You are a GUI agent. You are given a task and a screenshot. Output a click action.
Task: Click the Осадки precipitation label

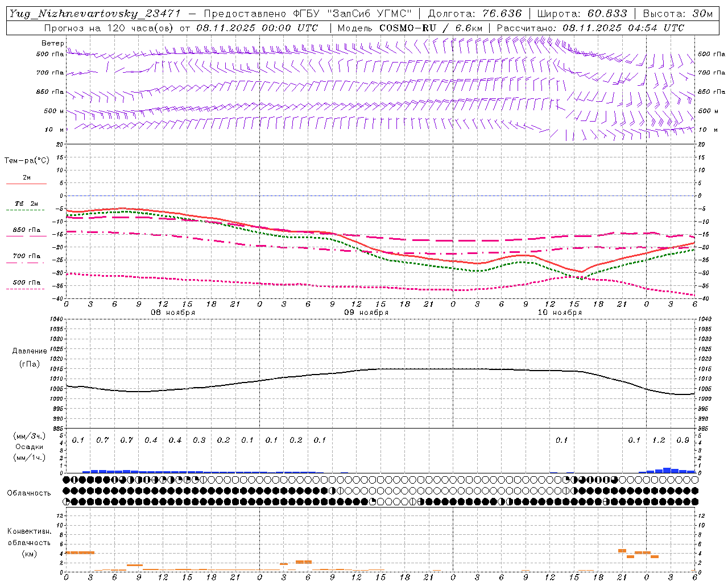pyautogui.click(x=30, y=447)
